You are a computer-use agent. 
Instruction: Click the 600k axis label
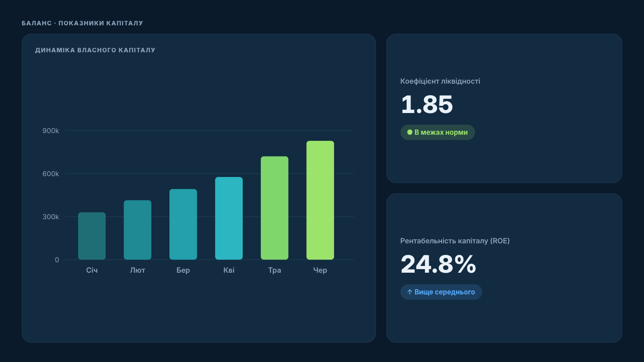click(51, 174)
